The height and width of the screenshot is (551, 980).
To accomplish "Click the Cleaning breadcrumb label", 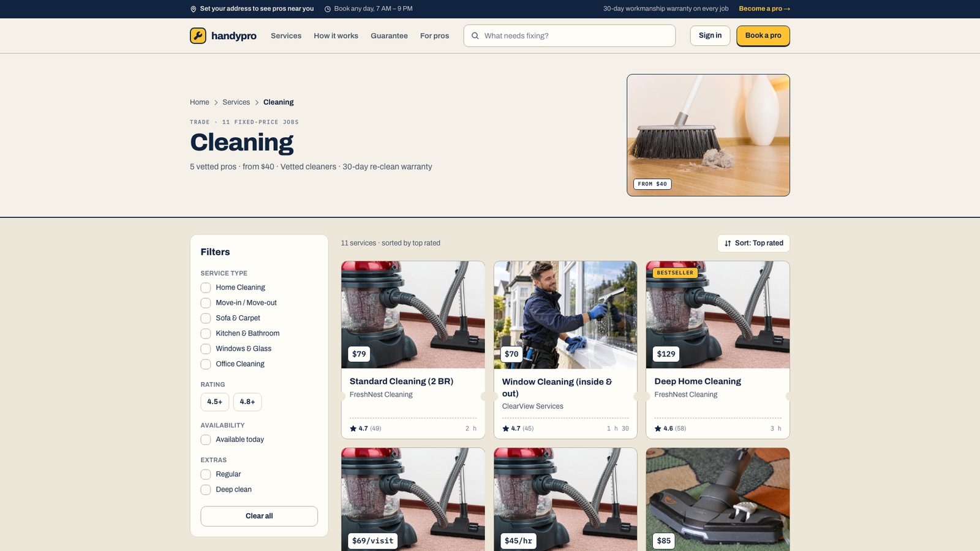I will coord(278,102).
